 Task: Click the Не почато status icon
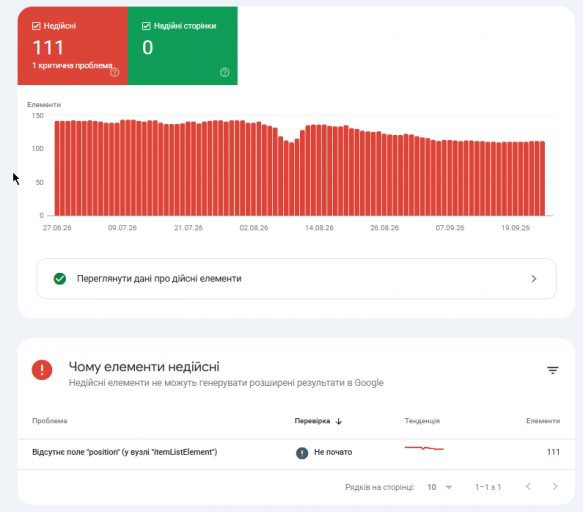click(x=302, y=453)
